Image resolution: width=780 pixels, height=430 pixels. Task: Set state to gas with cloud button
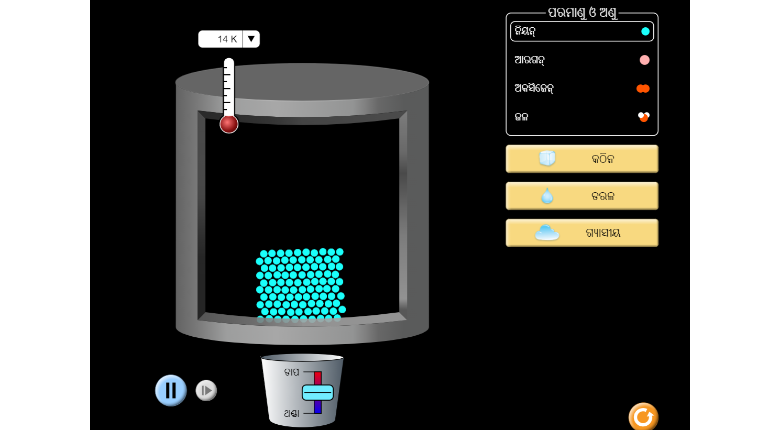point(581,233)
